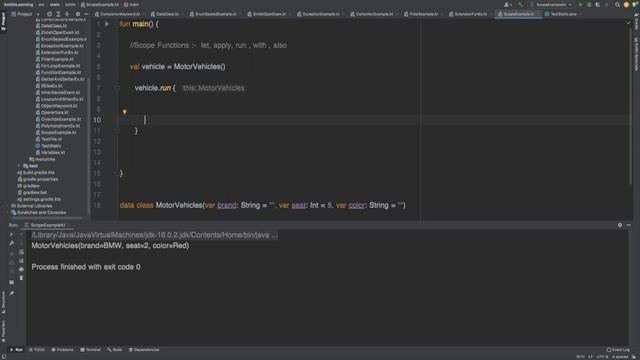This screenshot has height=360, width=640.
Task: Click Collapse All icon in Project panel
Action: [67, 14]
